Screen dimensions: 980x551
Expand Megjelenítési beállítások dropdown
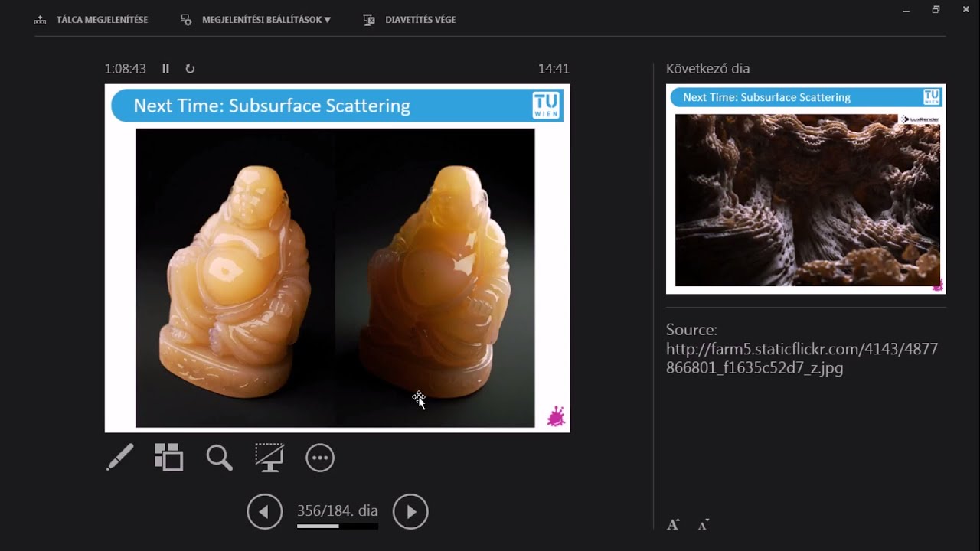[x=256, y=20]
